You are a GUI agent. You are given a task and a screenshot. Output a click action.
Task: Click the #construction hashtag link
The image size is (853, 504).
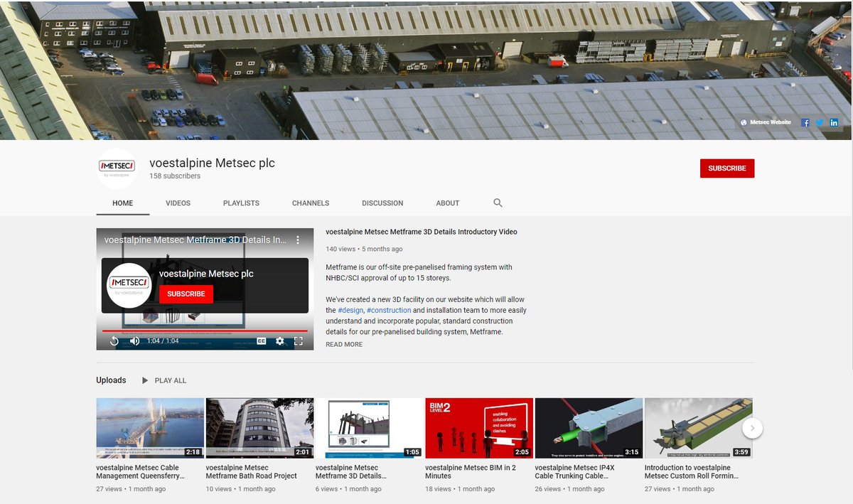(x=389, y=311)
